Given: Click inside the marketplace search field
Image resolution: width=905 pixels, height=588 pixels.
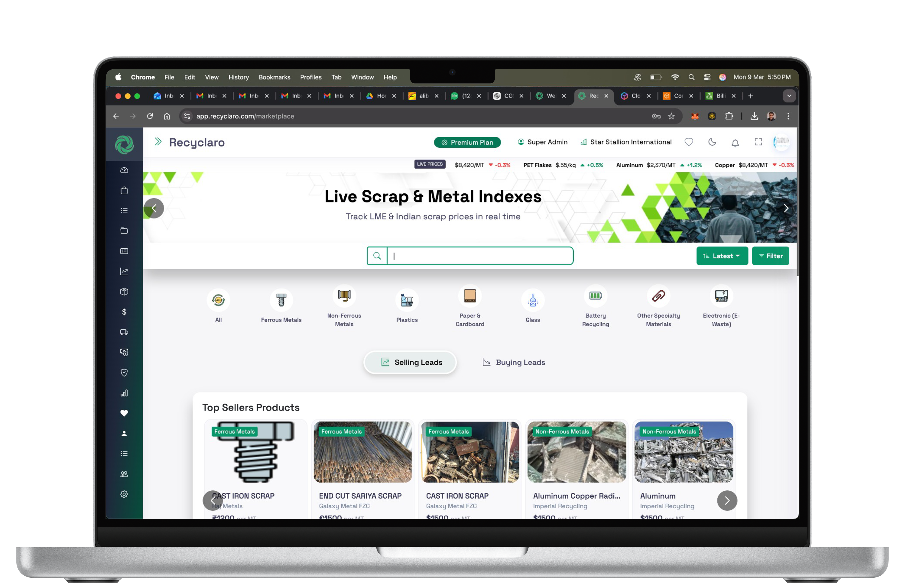Looking at the screenshot, I should pyautogui.click(x=479, y=256).
